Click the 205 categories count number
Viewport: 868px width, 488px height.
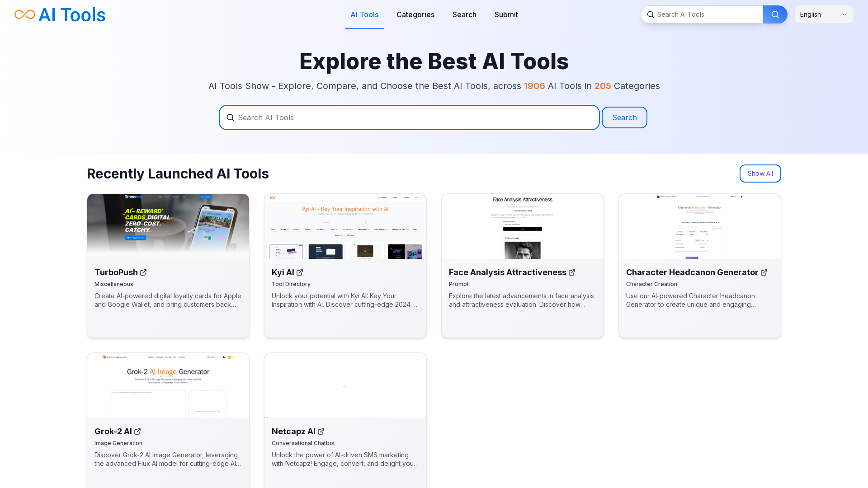[603, 86]
